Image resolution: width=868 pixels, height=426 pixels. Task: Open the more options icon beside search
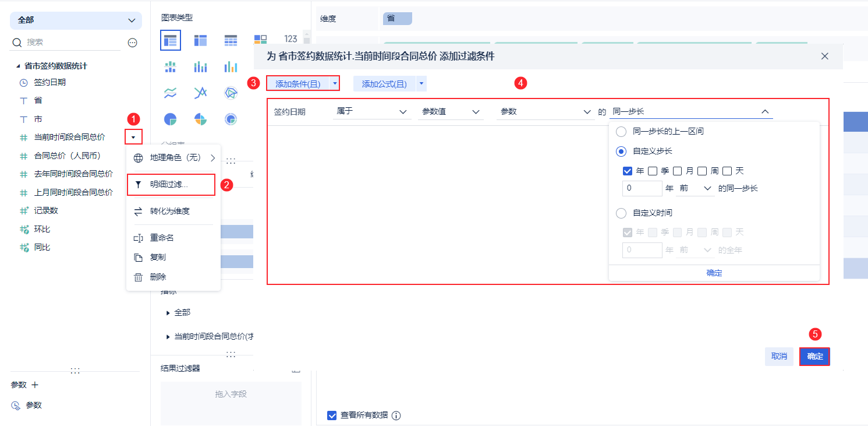pyautogui.click(x=132, y=43)
